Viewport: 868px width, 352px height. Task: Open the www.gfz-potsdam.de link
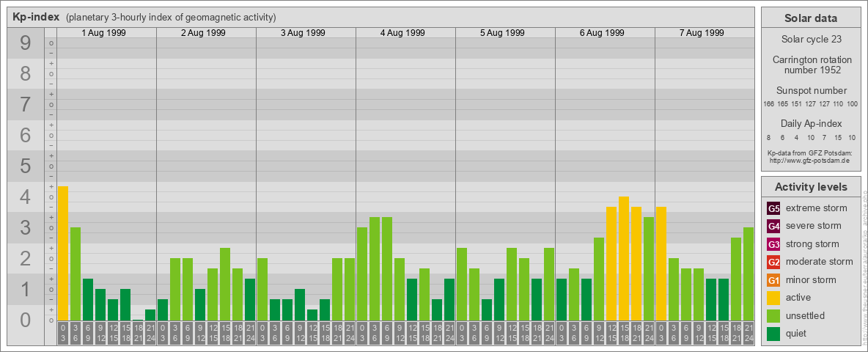coord(809,161)
